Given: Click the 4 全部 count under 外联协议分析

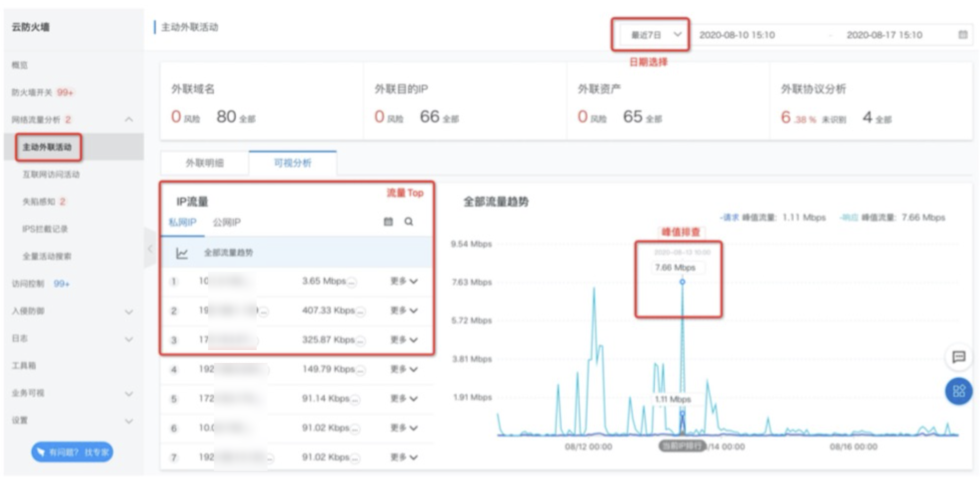Looking at the screenshot, I should coord(877,118).
